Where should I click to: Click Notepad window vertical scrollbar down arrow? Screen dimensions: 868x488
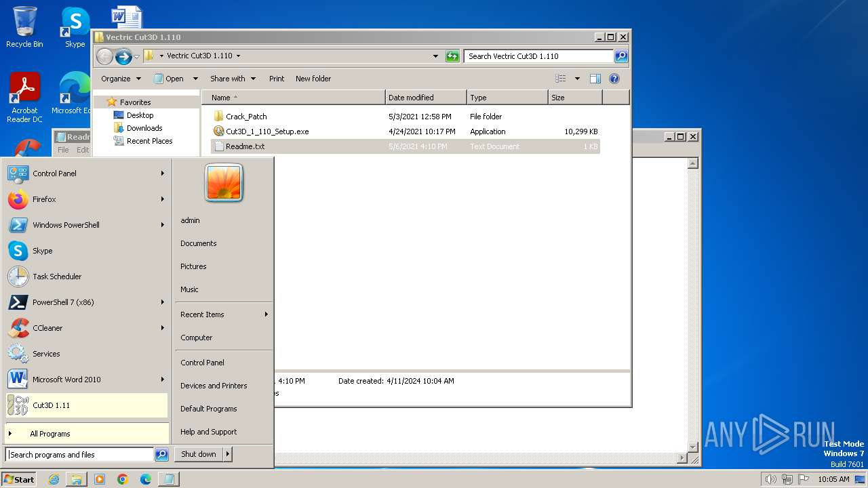(693, 447)
